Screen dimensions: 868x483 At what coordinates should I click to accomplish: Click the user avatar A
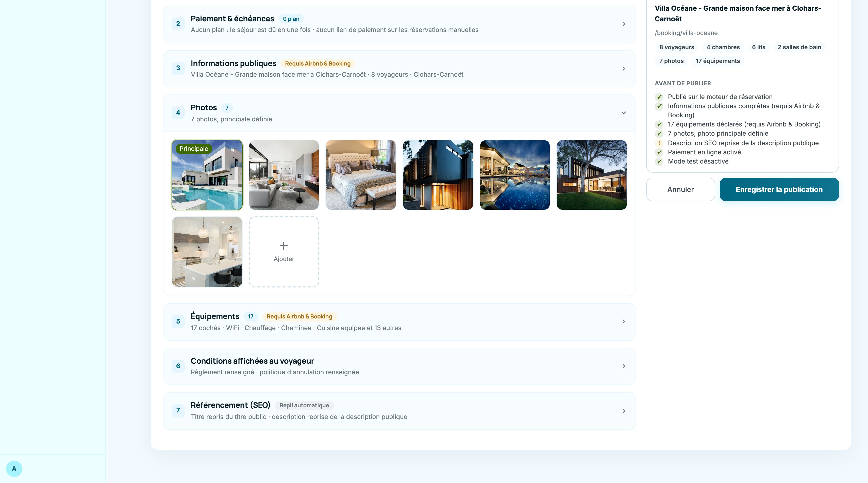(14, 469)
